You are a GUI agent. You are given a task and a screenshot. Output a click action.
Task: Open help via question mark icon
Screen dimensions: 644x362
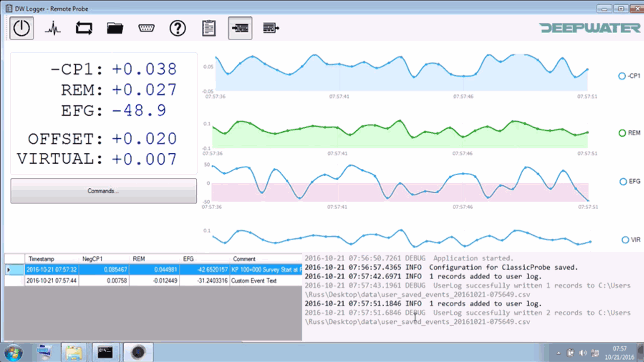177,28
